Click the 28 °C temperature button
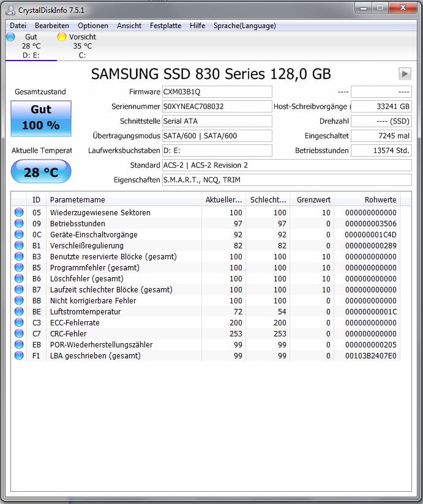The height and width of the screenshot is (504, 423). (x=41, y=171)
